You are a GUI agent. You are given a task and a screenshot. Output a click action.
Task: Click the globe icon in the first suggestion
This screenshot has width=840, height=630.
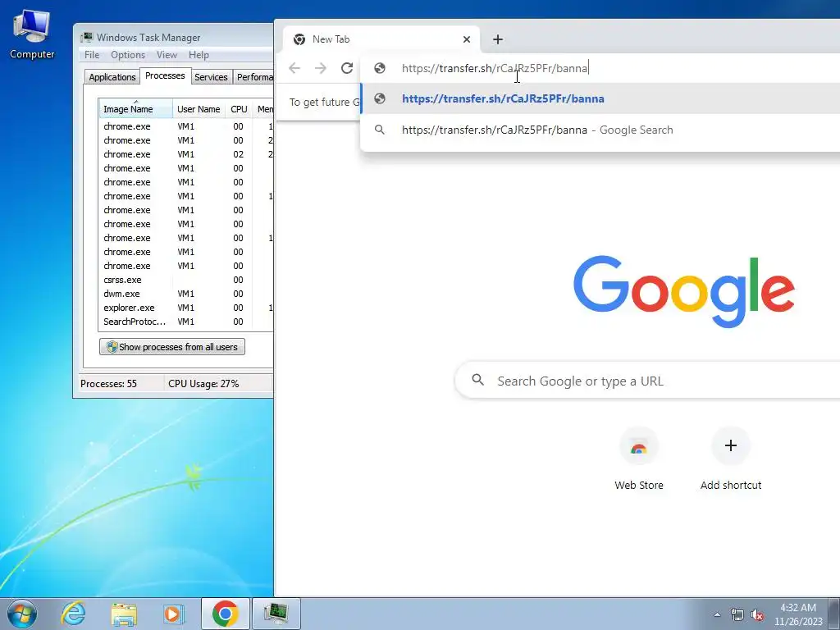pyautogui.click(x=380, y=98)
